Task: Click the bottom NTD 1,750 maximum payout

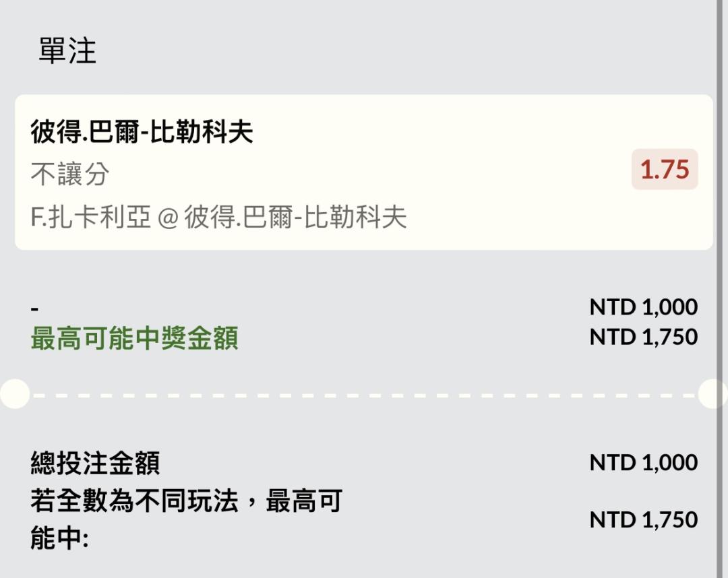Action: point(643,519)
